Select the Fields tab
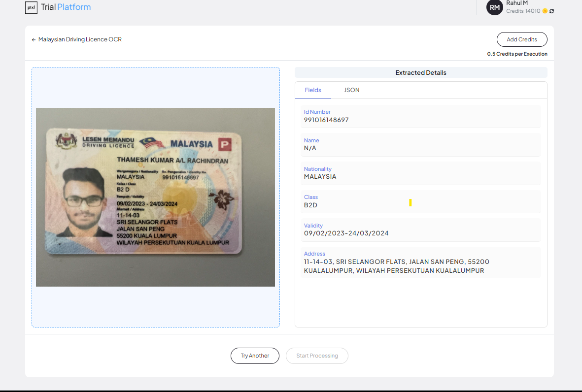The width and height of the screenshot is (582, 392). (x=313, y=90)
